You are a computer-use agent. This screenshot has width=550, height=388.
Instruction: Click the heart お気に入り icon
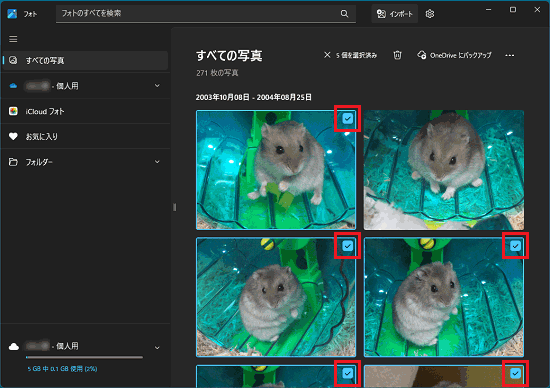[x=13, y=136]
